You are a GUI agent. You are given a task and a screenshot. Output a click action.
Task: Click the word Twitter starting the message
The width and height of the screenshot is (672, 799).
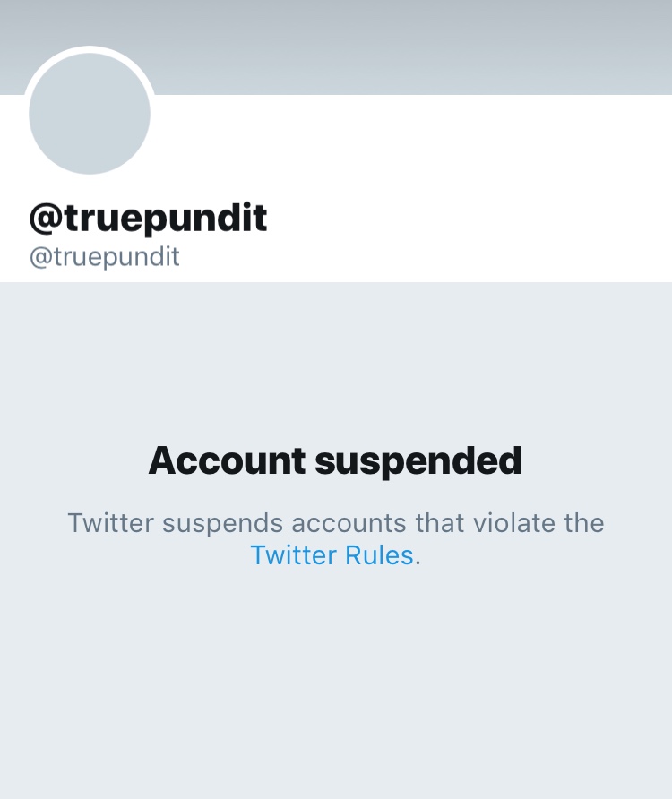coord(110,523)
